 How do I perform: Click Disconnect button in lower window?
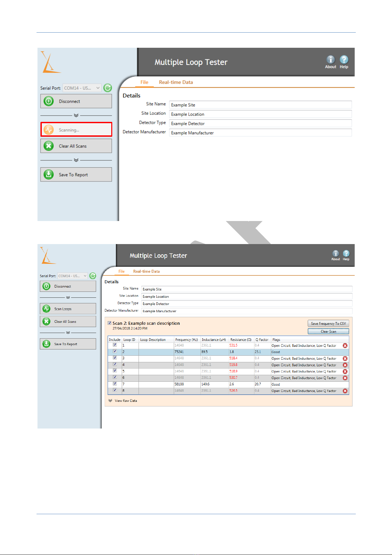tap(68, 286)
